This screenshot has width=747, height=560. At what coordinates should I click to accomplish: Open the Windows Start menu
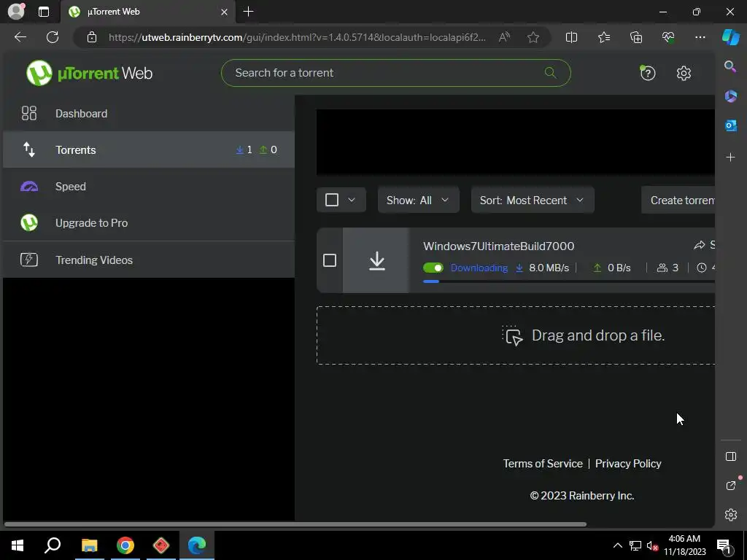click(18, 545)
